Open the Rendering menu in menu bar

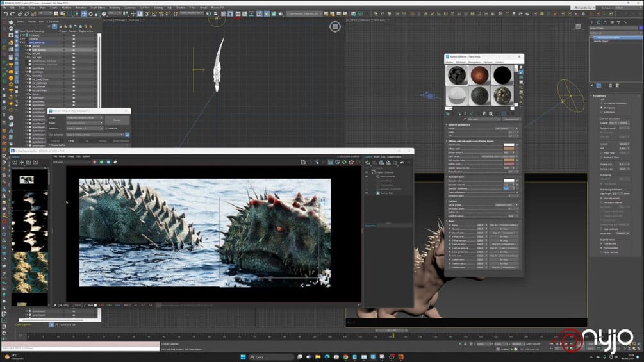point(115,8)
